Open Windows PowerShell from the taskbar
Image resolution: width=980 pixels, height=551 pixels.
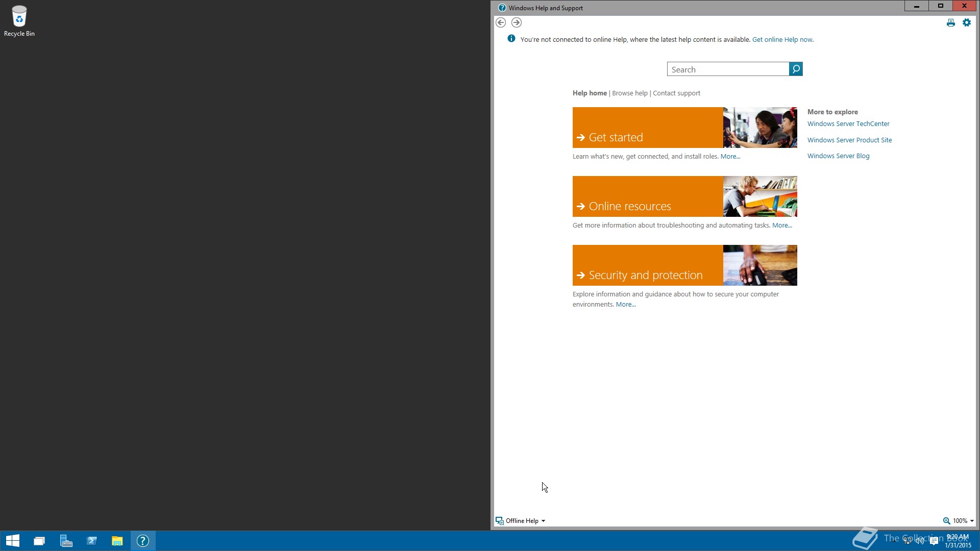point(92,541)
